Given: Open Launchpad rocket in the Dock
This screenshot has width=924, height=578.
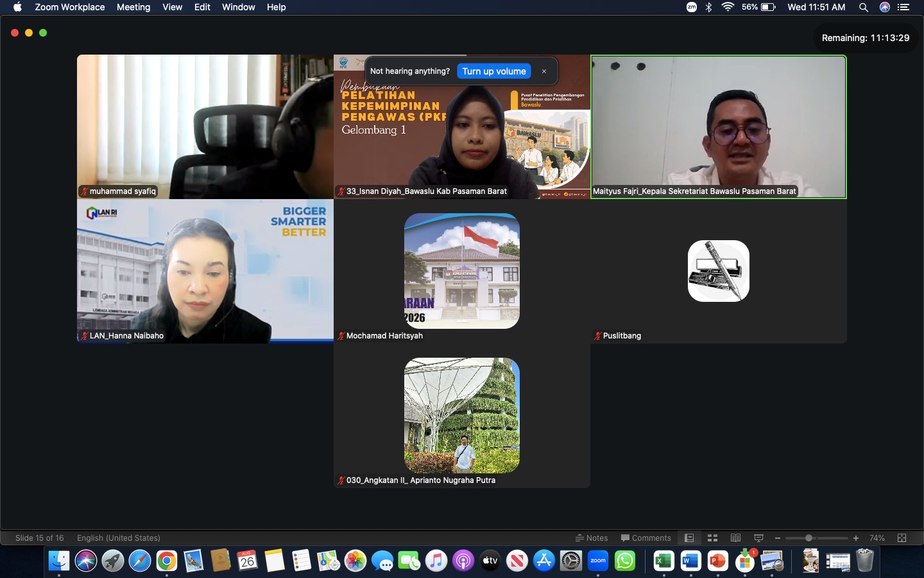Looking at the screenshot, I should click(x=113, y=561).
